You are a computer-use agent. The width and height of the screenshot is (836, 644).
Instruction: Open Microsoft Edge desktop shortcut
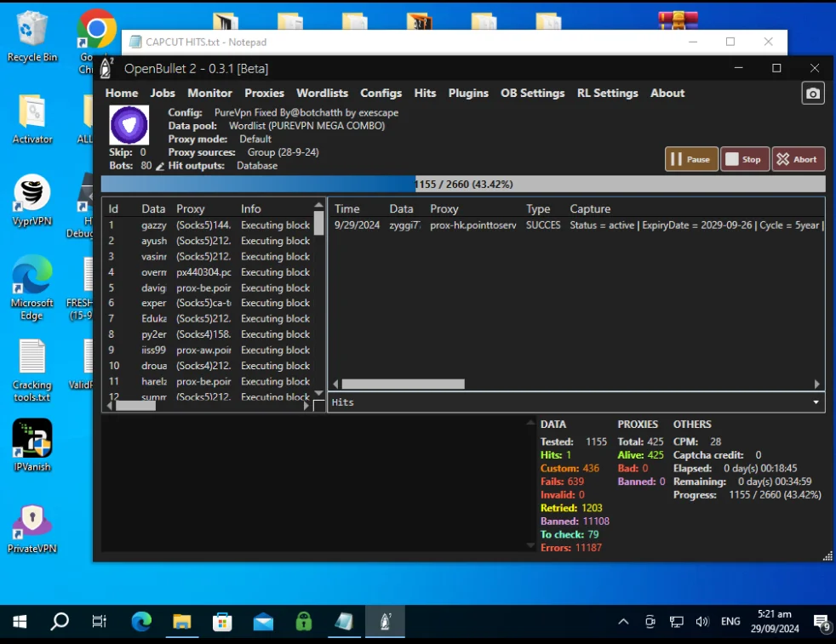(32, 288)
